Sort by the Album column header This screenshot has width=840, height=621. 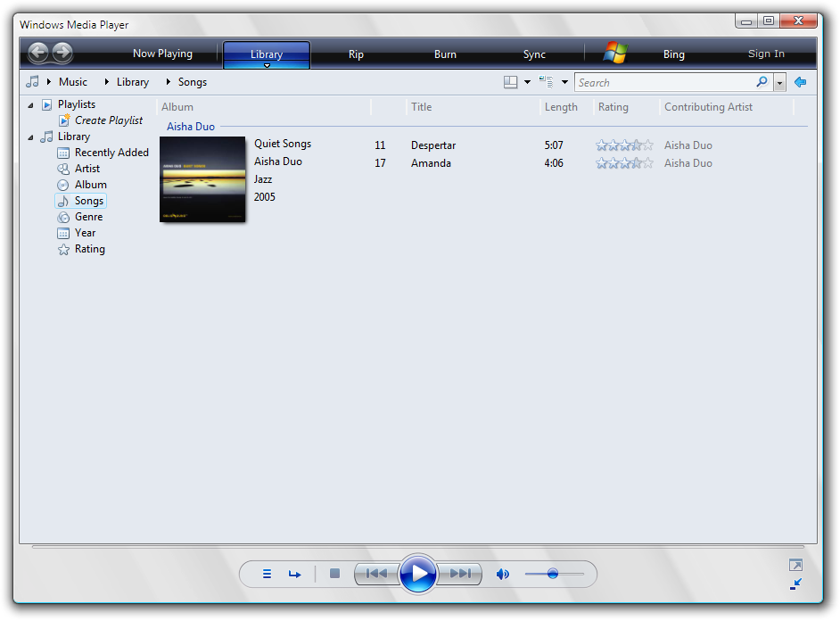(177, 107)
